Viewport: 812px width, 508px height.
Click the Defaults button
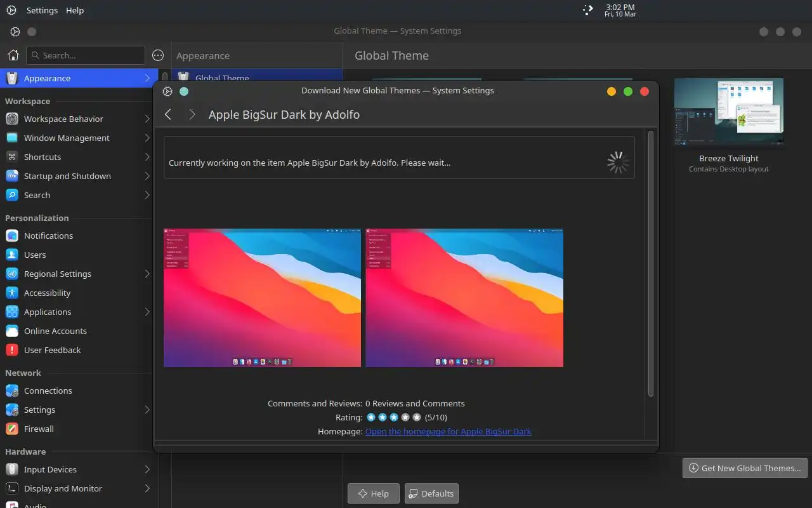coord(431,493)
